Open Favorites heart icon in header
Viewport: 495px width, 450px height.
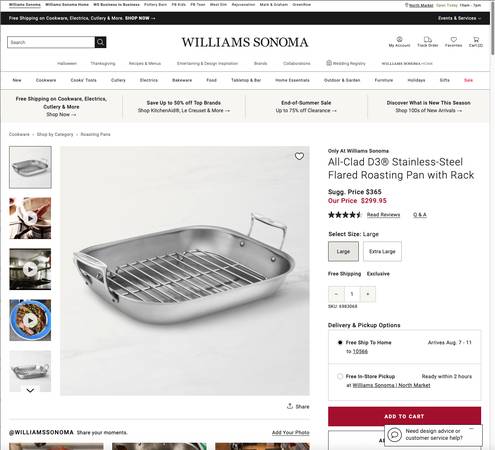click(454, 39)
